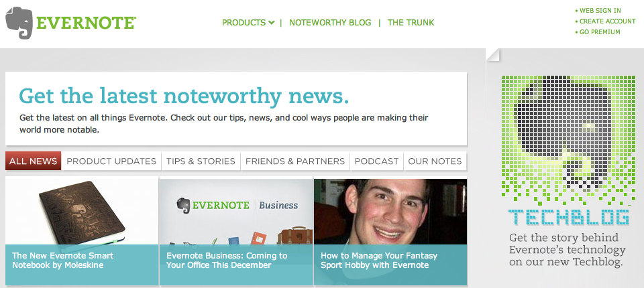The image size is (644, 288).
Task: Click the pixel-style TECHBLOG lettering
Action: click(x=568, y=218)
